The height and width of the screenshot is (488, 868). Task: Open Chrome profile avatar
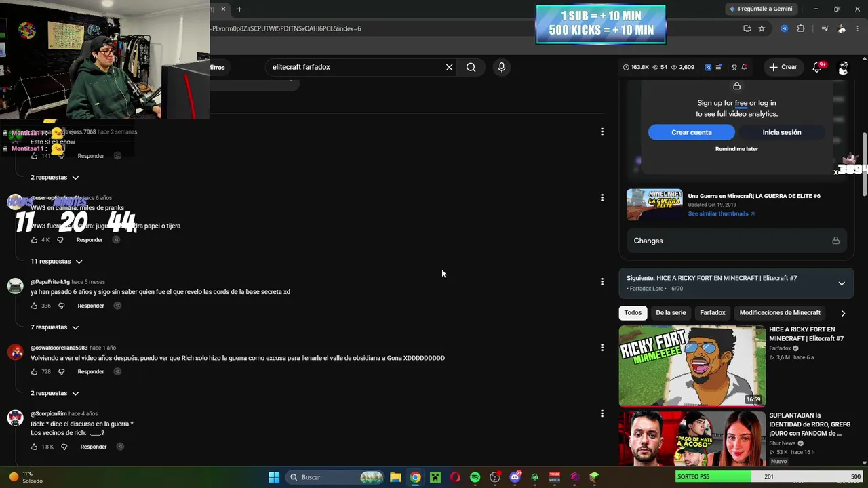click(x=842, y=28)
